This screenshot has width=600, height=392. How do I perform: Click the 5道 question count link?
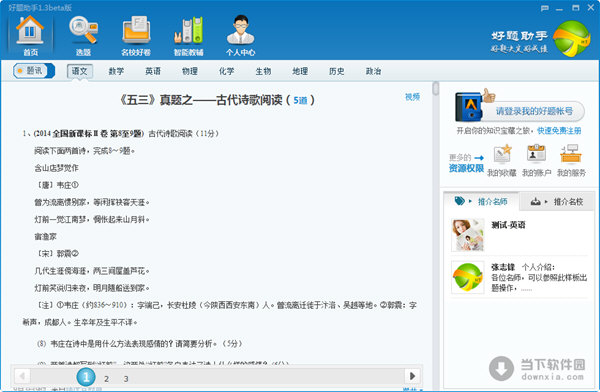[x=300, y=100]
